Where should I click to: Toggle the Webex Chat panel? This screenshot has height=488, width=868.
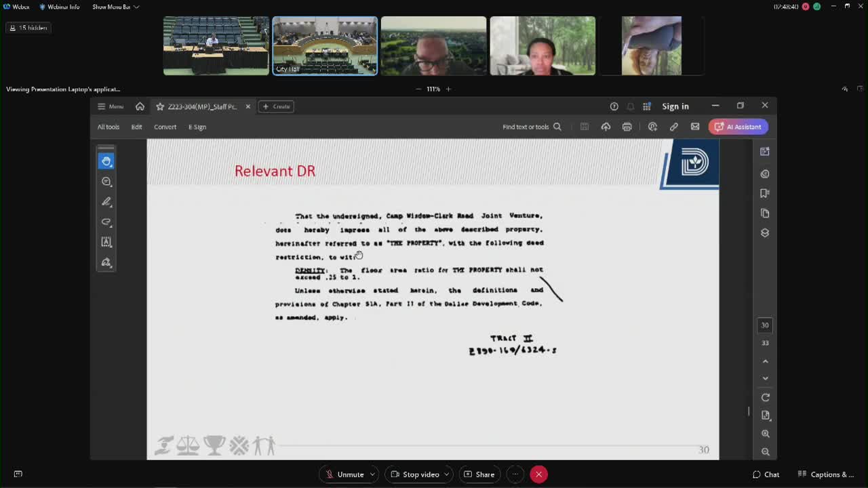point(766,474)
